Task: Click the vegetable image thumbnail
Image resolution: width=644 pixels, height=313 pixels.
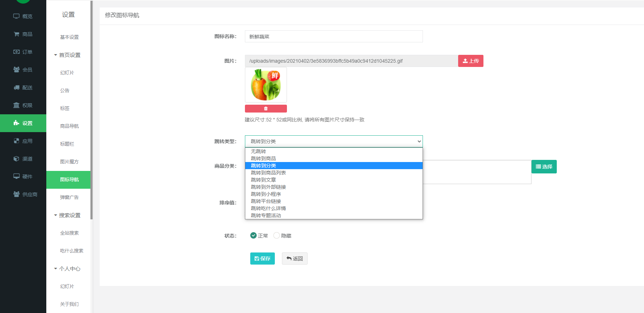Action: click(266, 85)
